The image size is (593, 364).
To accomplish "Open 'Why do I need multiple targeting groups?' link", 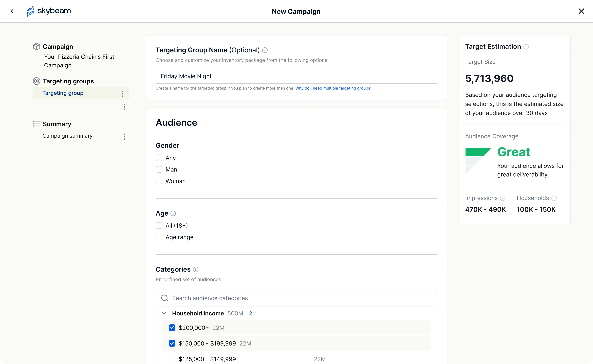I will tap(334, 88).
